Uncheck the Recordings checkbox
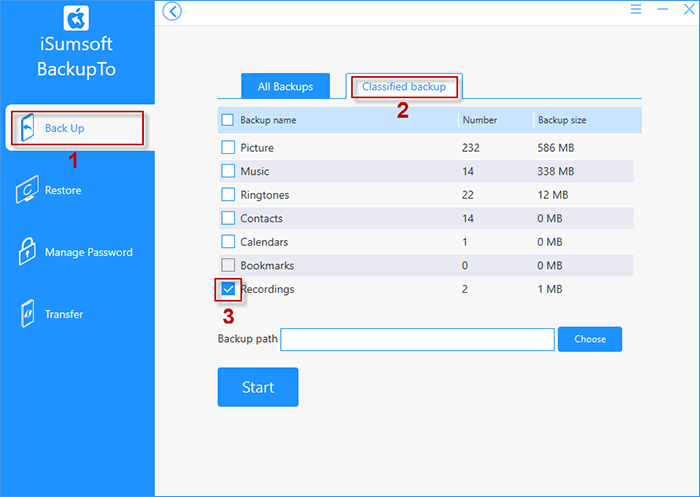 point(228,289)
